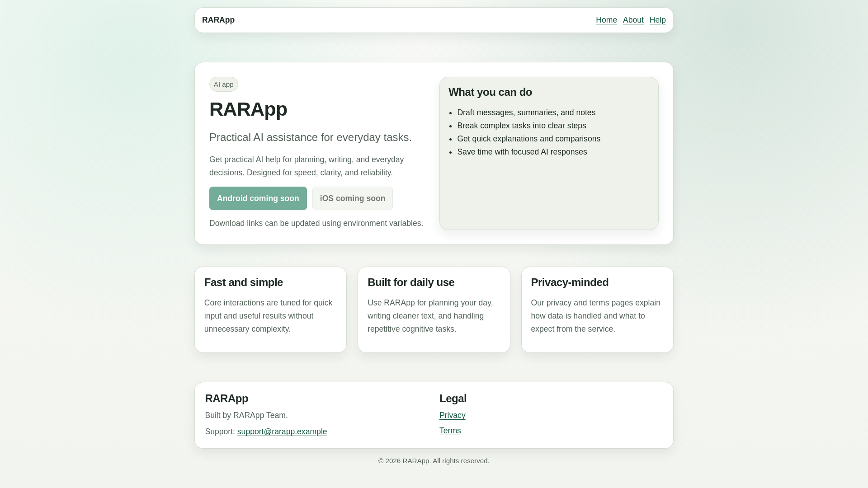This screenshot has height=488, width=868.
Task: Click the Core interactions description text
Action: [269, 316]
